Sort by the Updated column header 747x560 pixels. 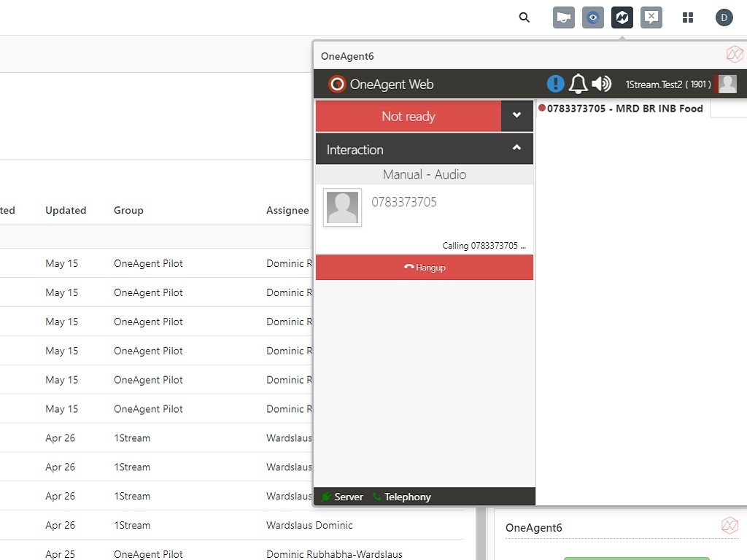pos(66,210)
